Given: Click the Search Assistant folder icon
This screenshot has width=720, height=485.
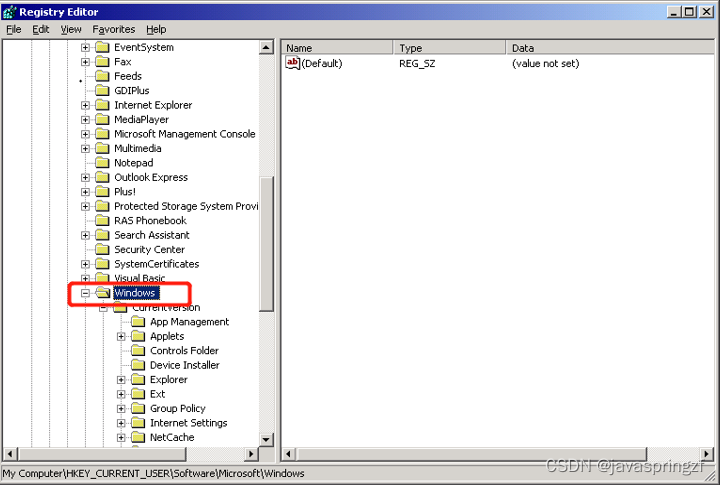Looking at the screenshot, I should [102, 235].
